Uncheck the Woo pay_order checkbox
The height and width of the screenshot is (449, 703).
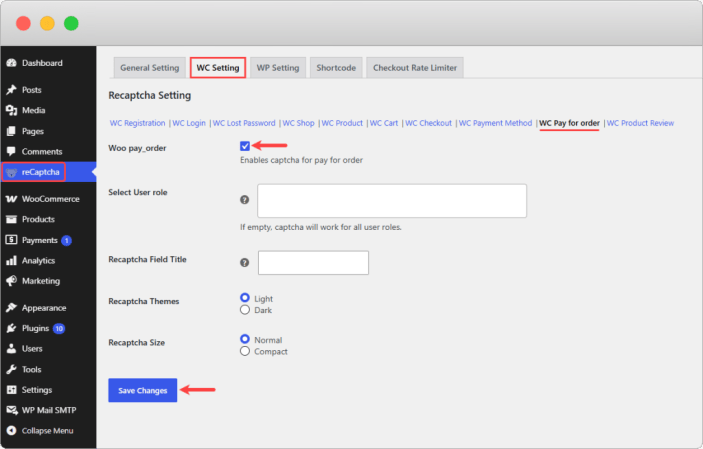[245, 146]
